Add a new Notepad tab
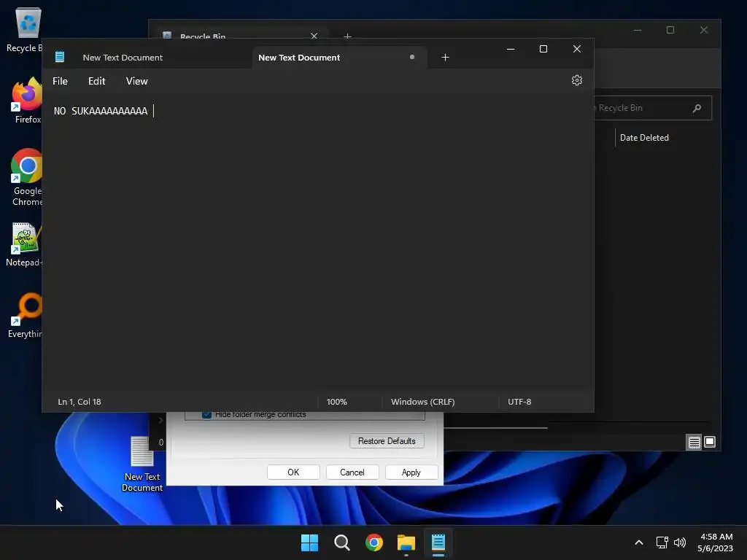The image size is (747, 560). 445,57
